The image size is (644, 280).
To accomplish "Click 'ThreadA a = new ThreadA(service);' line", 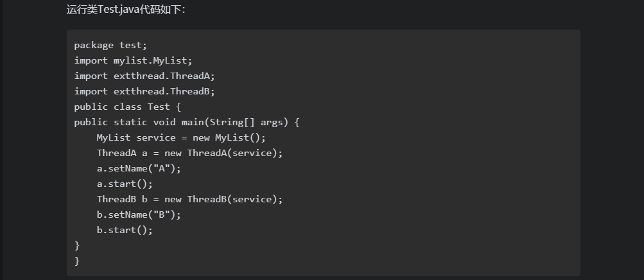I will point(189,153).
